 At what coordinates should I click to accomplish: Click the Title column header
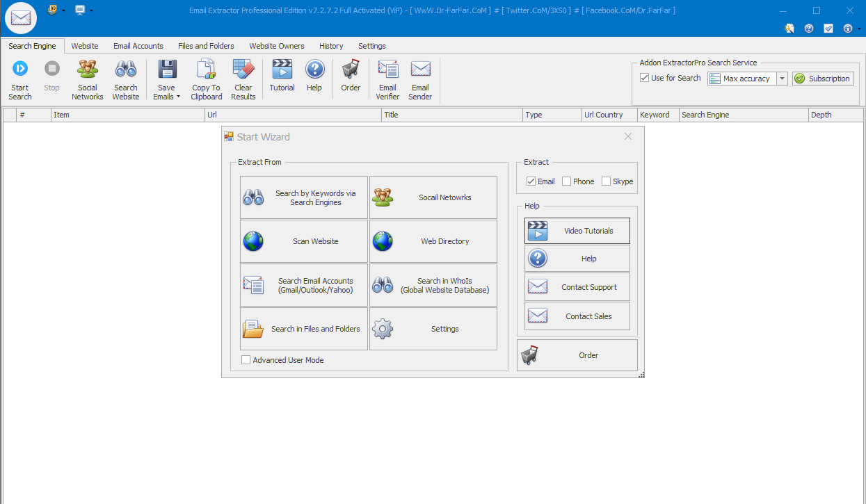452,115
